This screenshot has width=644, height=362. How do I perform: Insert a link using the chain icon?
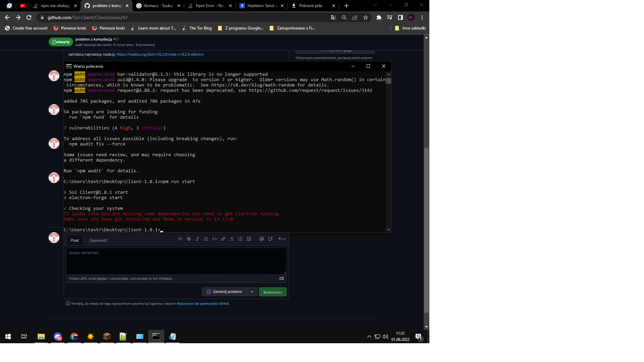tap(223, 239)
